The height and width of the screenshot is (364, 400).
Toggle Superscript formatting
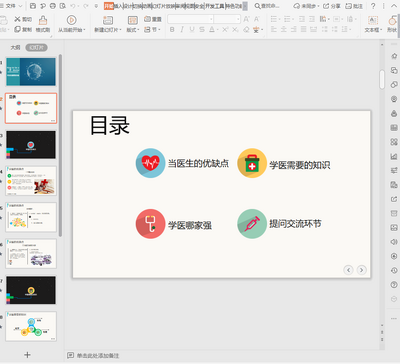tap(225, 30)
